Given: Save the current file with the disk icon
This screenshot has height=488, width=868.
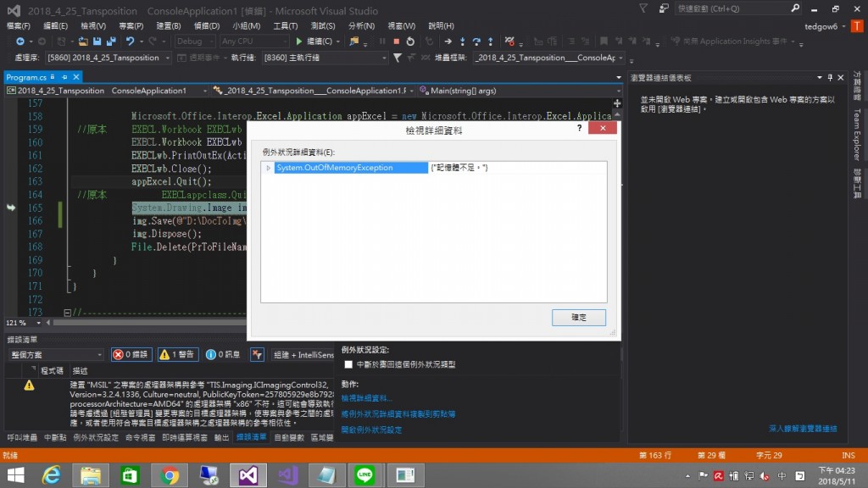Looking at the screenshot, I should click(97, 42).
